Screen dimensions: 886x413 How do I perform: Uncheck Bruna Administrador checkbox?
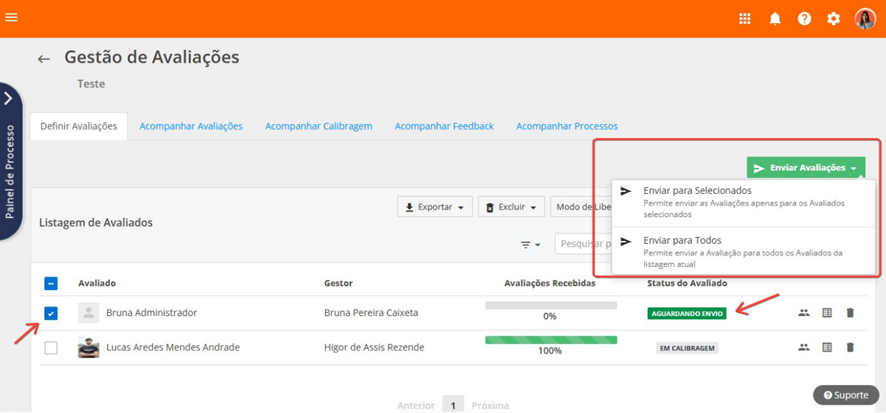(x=51, y=313)
